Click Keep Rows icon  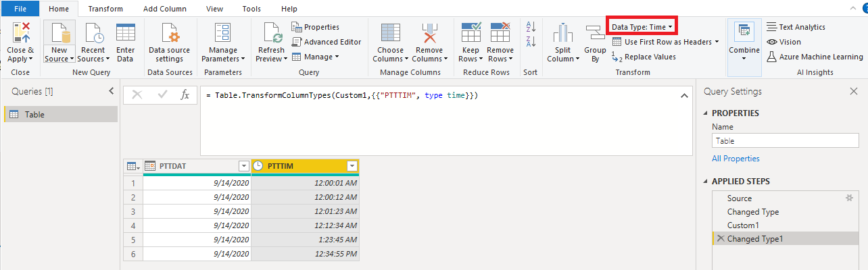471,32
